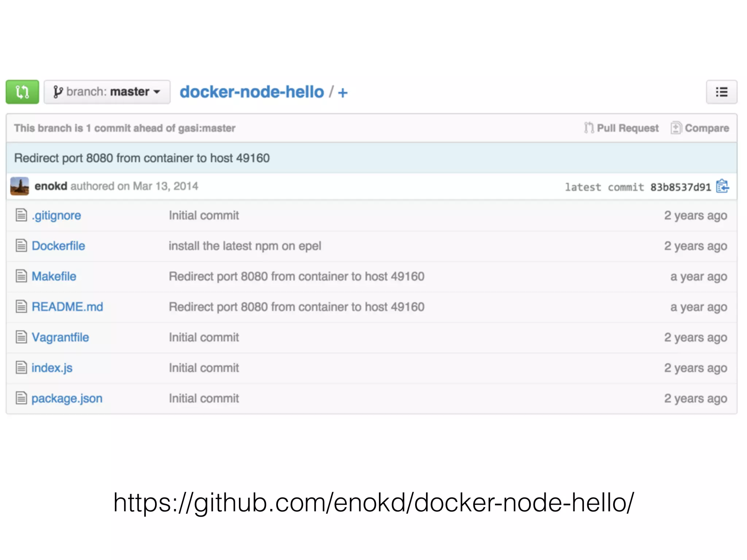Viewport: 747px width, 560px height.
Task: Click the file icon beside Dockerfile
Action: 21,246
